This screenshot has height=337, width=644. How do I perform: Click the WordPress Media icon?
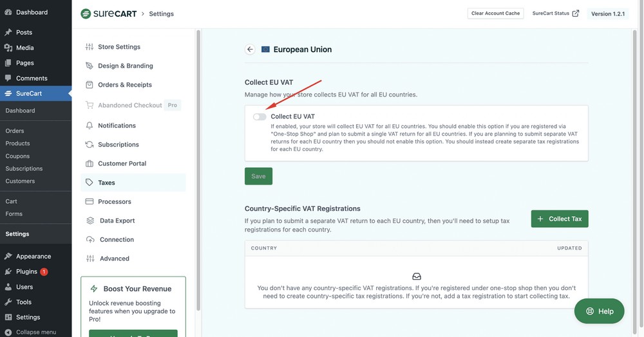(8, 48)
